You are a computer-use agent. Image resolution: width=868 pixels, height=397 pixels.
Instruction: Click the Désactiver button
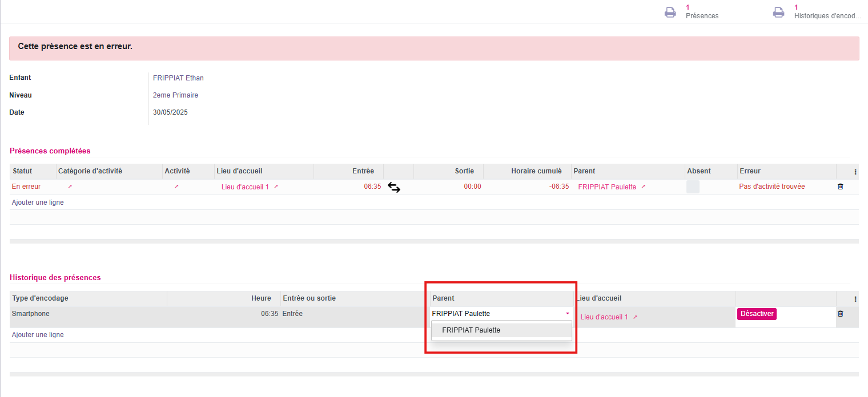point(757,314)
